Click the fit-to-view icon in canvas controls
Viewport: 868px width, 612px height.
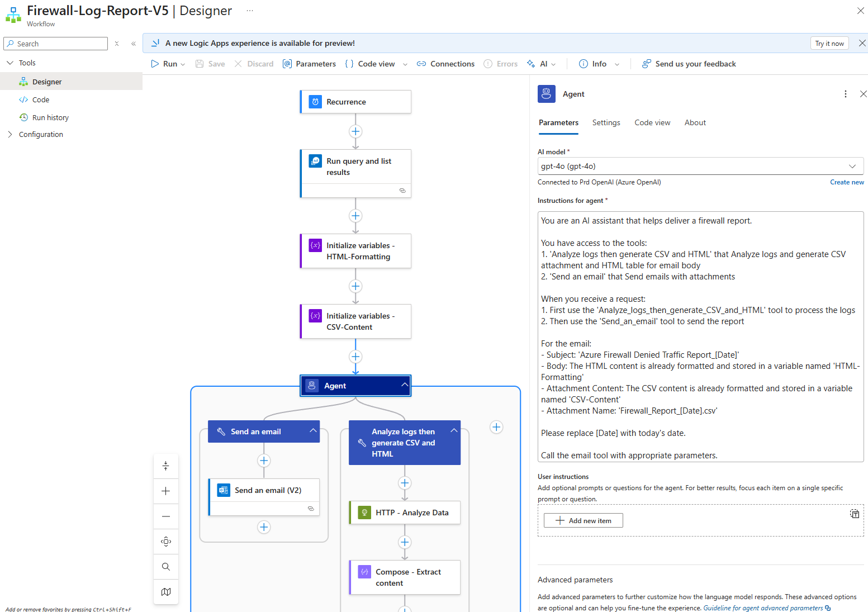coord(166,542)
